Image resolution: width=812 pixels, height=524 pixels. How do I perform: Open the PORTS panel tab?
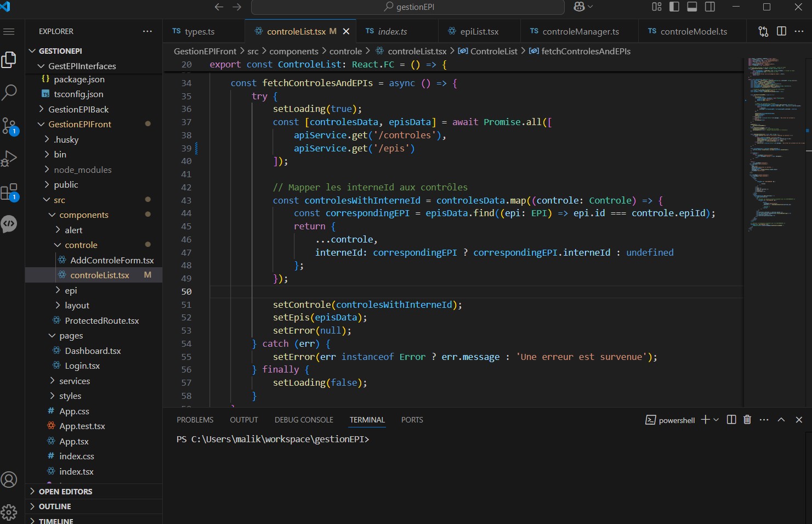coord(412,420)
